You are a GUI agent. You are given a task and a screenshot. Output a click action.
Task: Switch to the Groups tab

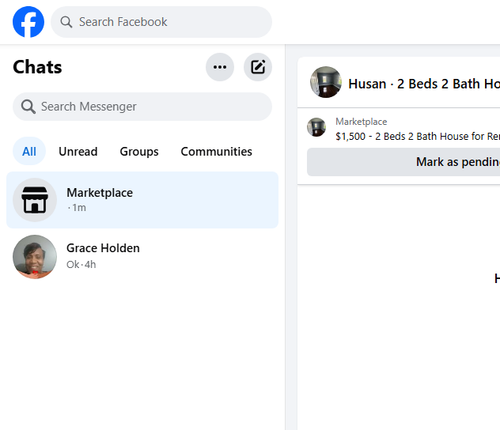point(139,151)
